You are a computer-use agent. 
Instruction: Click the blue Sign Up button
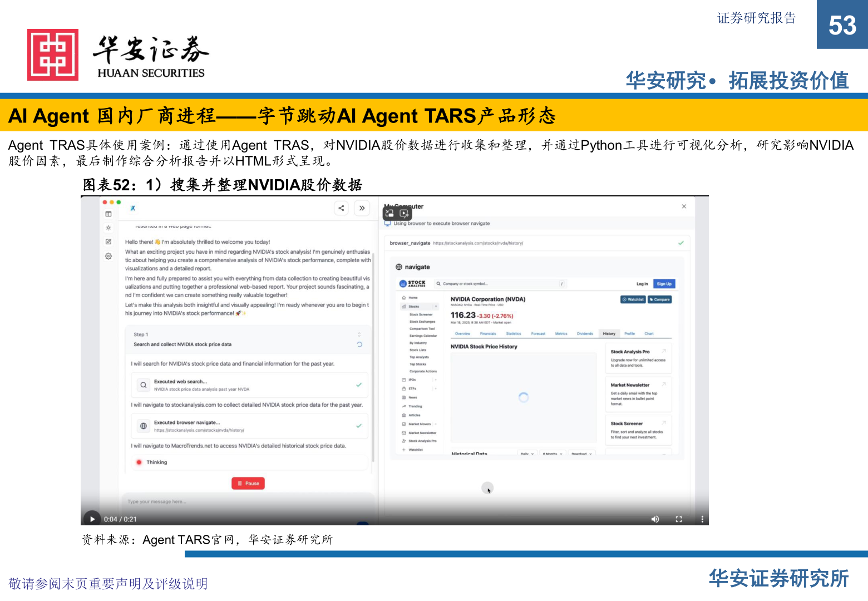[x=664, y=284]
